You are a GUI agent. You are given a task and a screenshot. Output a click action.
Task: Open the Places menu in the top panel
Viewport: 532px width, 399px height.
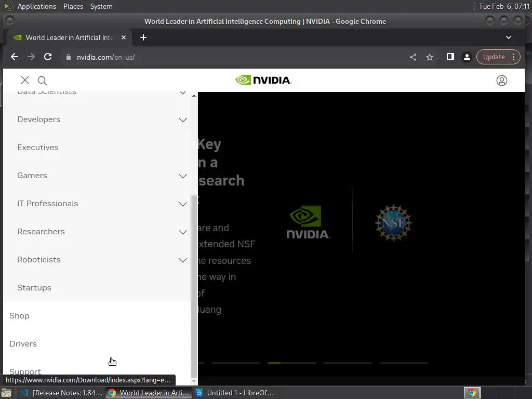pos(73,6)
